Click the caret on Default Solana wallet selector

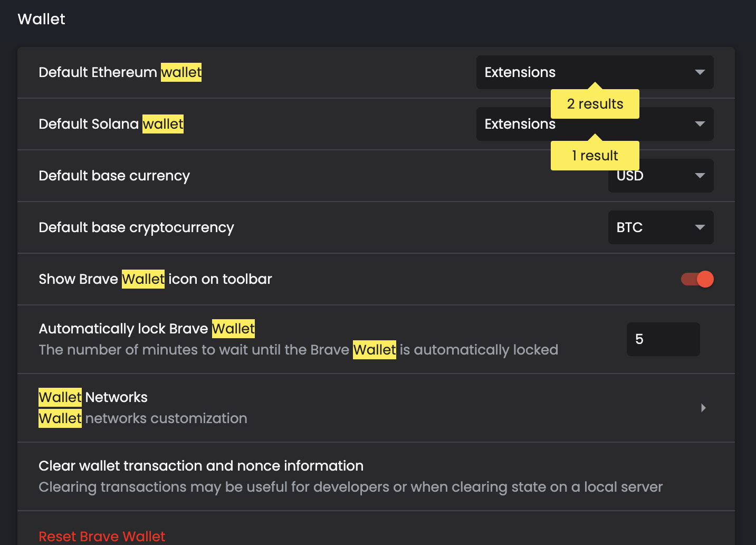click(x=700, y=124)
